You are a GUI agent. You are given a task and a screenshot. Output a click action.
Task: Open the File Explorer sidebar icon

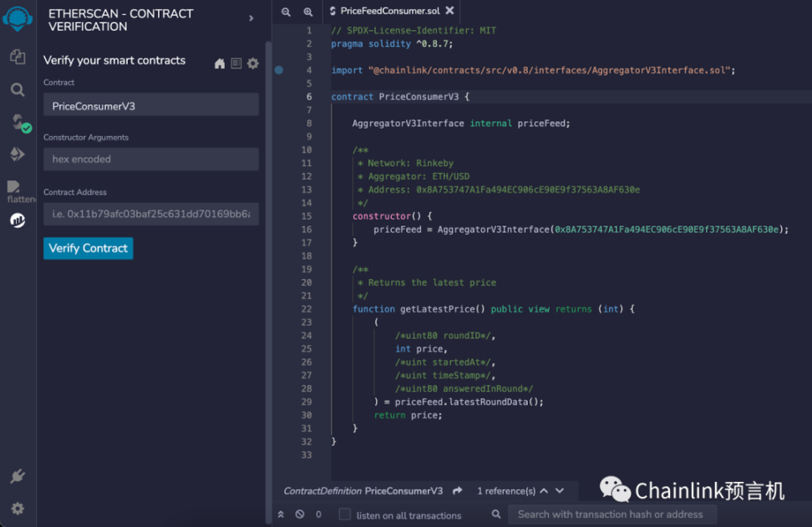tap(18, 57)
